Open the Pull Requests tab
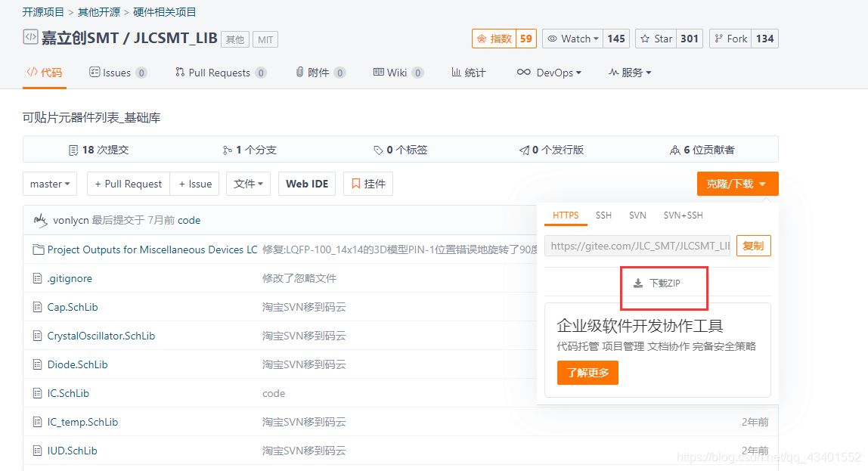This screenshot has height=471, width=868. 221,73
